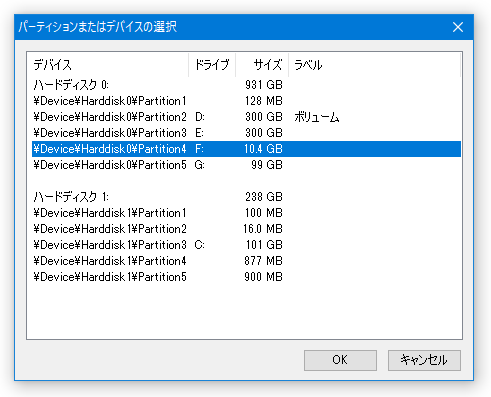
Task: Select \Device\Harddisk0\Partition5 on drive G:
Action: (x=246, y=165)
